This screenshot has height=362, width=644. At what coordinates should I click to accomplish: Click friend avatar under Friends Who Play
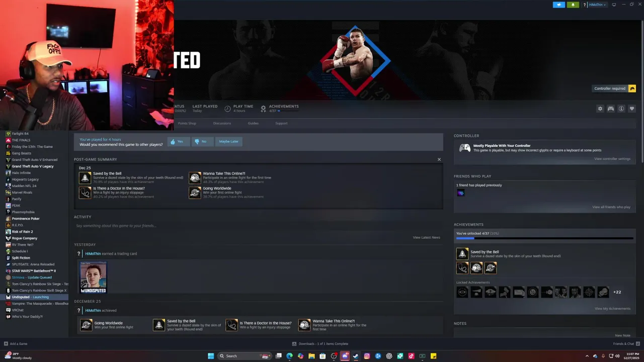460,193
